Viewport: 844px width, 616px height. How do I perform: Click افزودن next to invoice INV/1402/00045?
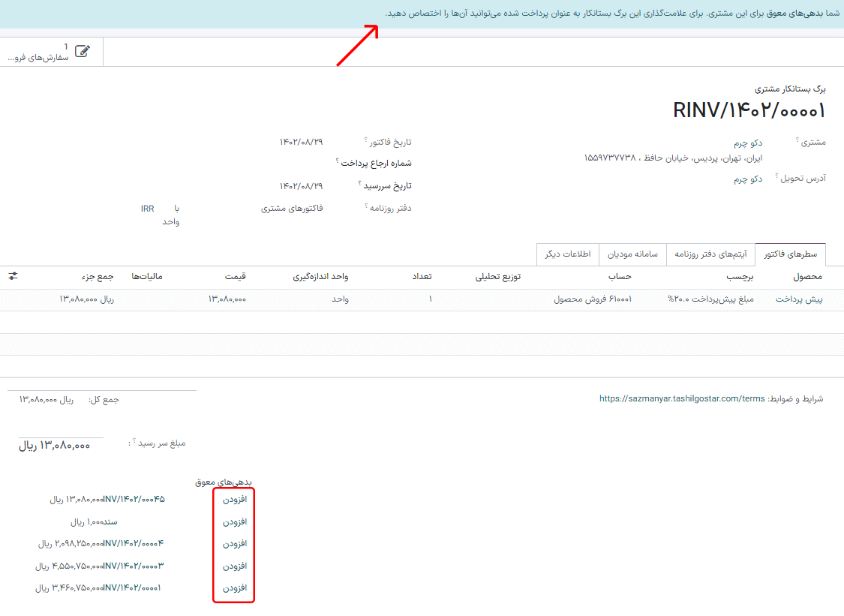pos(233,498)
